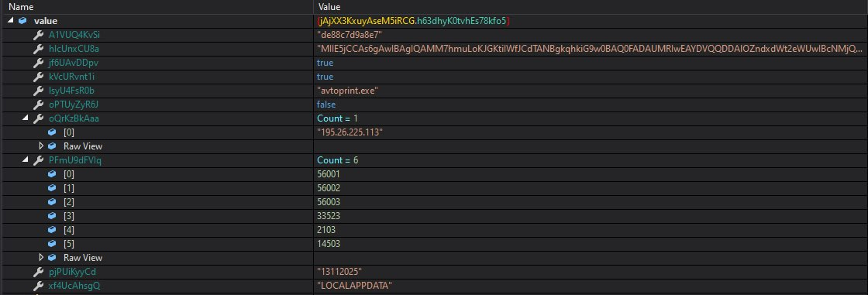The image size is (868, 295).
Task: Click the wrench icon beside kVcURvnt1i
Action: (38, 77)
